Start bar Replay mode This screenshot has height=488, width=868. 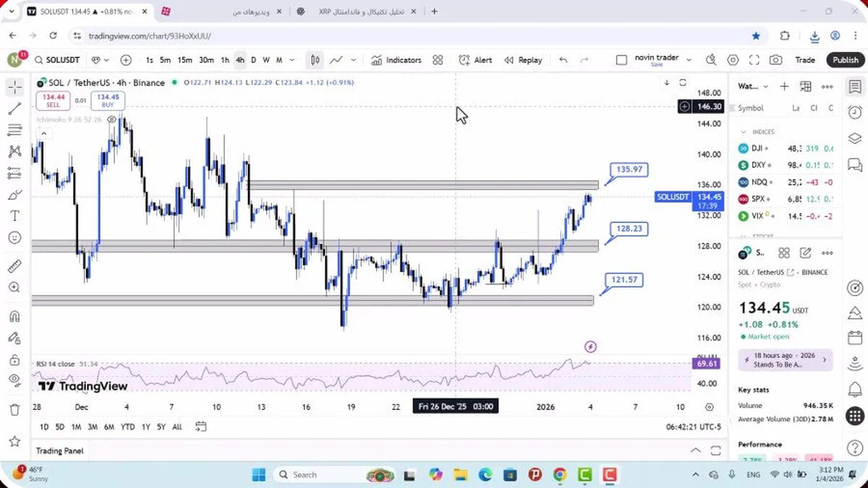click(x=523, y=60)
